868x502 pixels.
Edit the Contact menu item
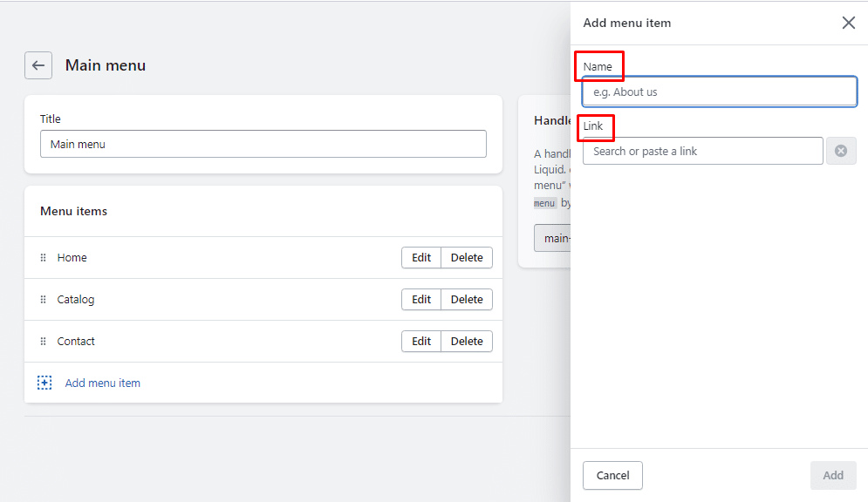pos(421,342)
